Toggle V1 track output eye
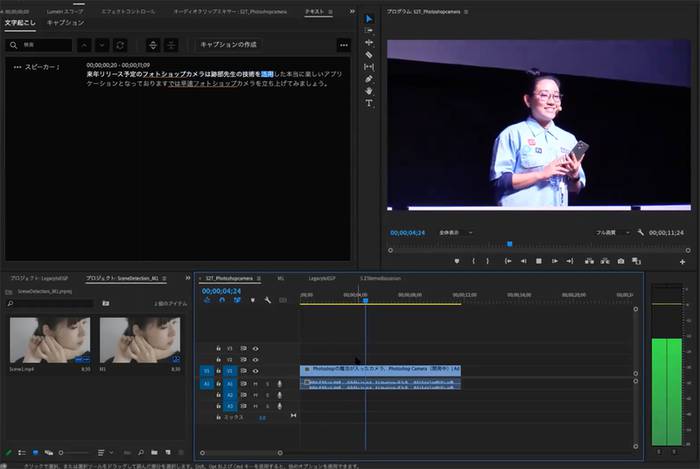The height and width of the screenshot is (469, 700). (255, 371)
